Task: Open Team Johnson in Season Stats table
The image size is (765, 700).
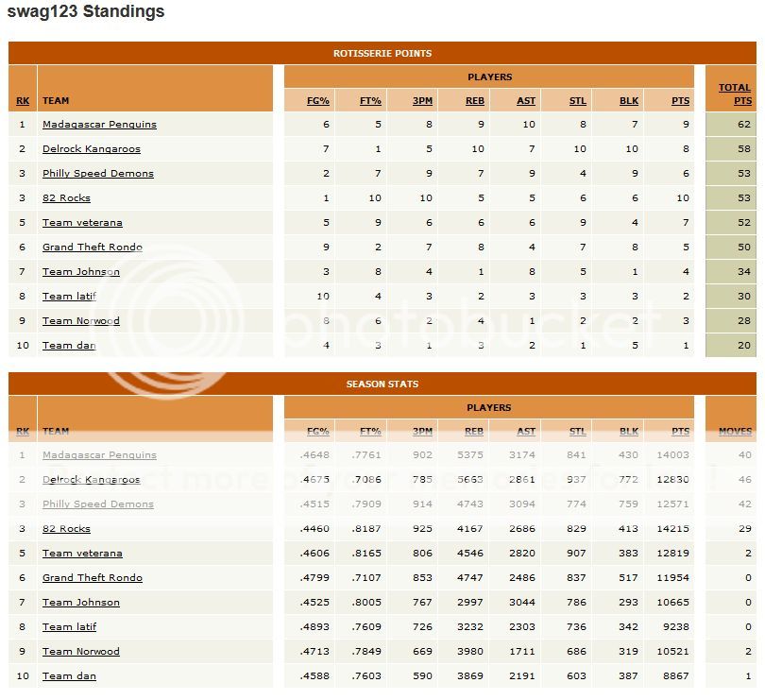Action: tap(81, 603)
